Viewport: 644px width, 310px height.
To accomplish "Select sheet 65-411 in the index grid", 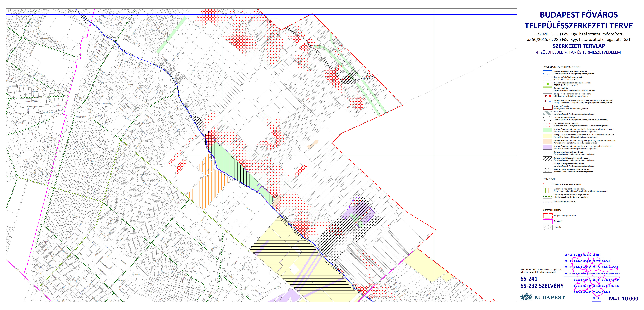I will 587,273.
